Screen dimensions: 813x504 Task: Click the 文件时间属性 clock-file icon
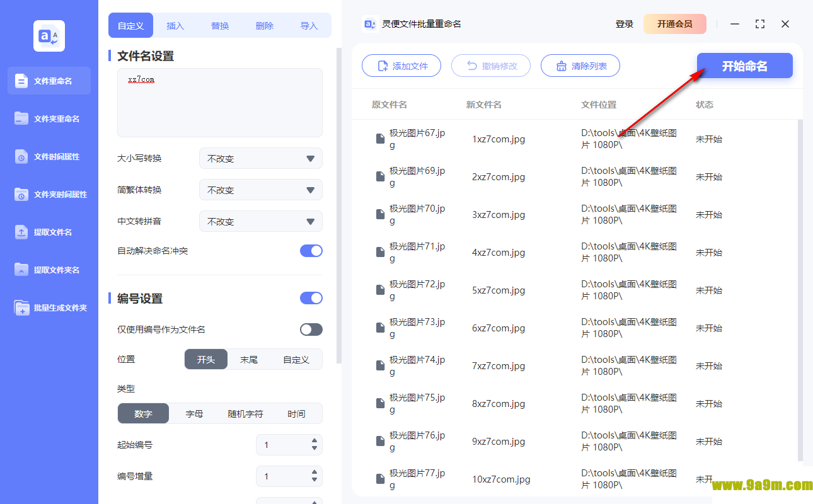coord(21,156)
